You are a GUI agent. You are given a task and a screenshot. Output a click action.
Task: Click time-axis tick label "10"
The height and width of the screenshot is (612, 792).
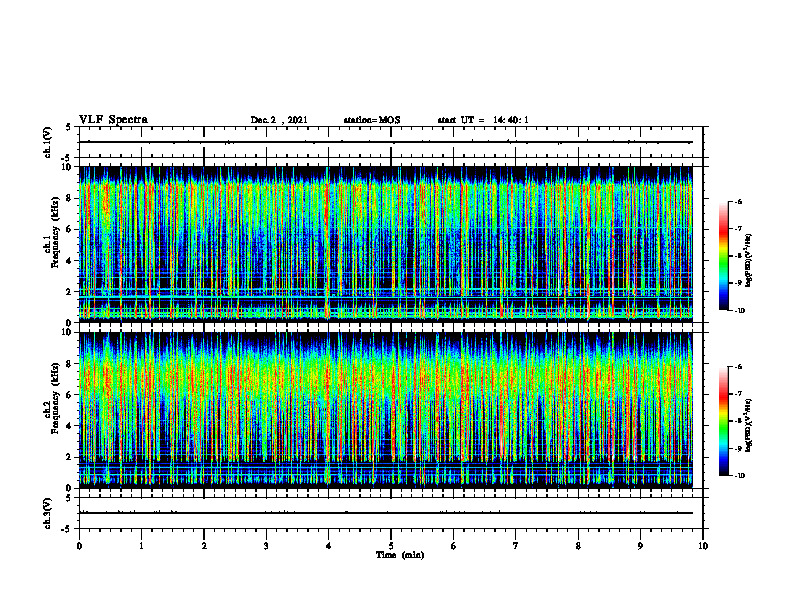coord(703,546)
